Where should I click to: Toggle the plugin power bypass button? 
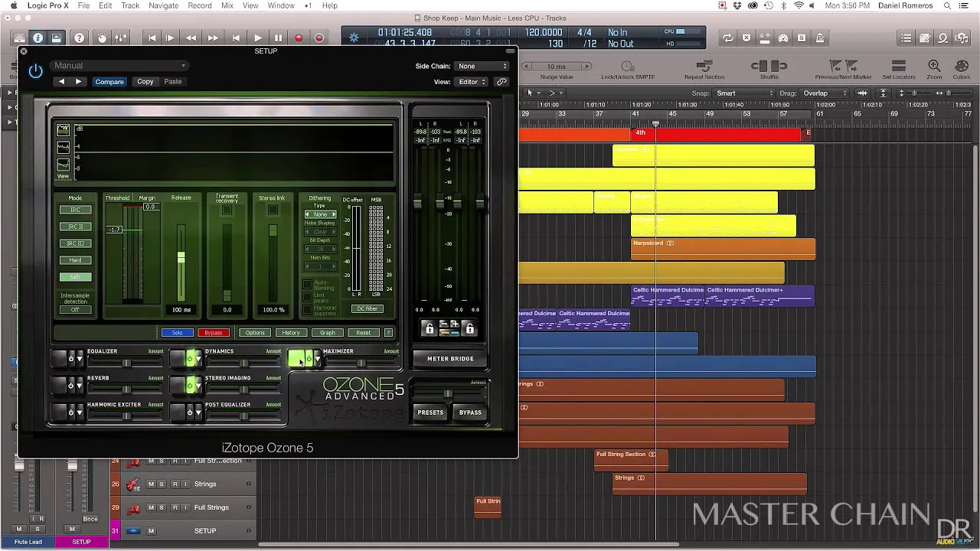[35, 71]
